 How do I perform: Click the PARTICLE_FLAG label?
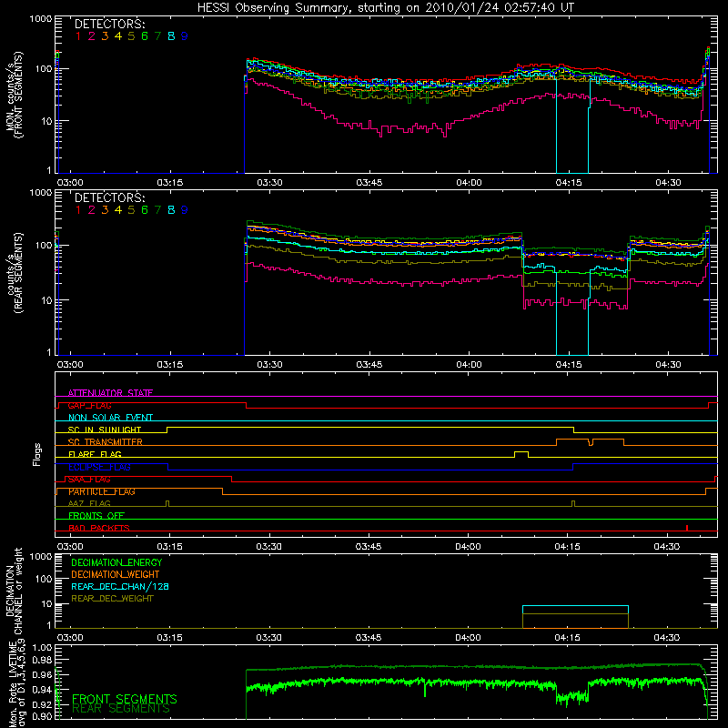coord(102,491)
